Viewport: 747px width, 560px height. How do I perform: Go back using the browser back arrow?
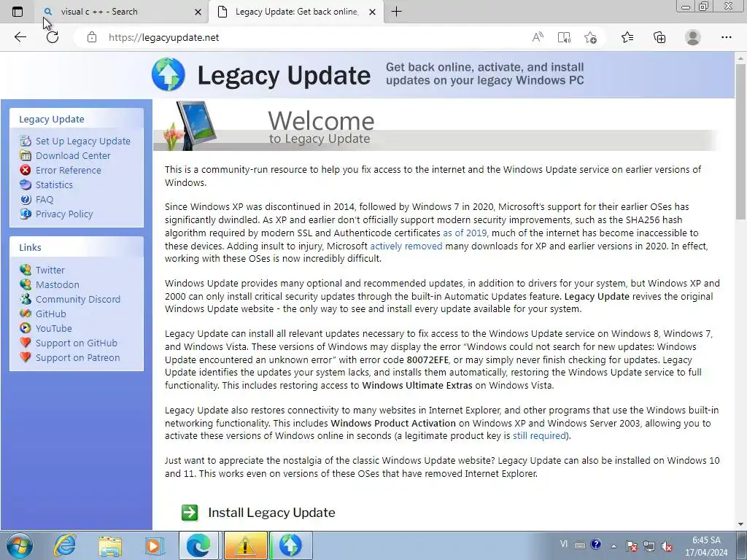click(x=20, y=37)
